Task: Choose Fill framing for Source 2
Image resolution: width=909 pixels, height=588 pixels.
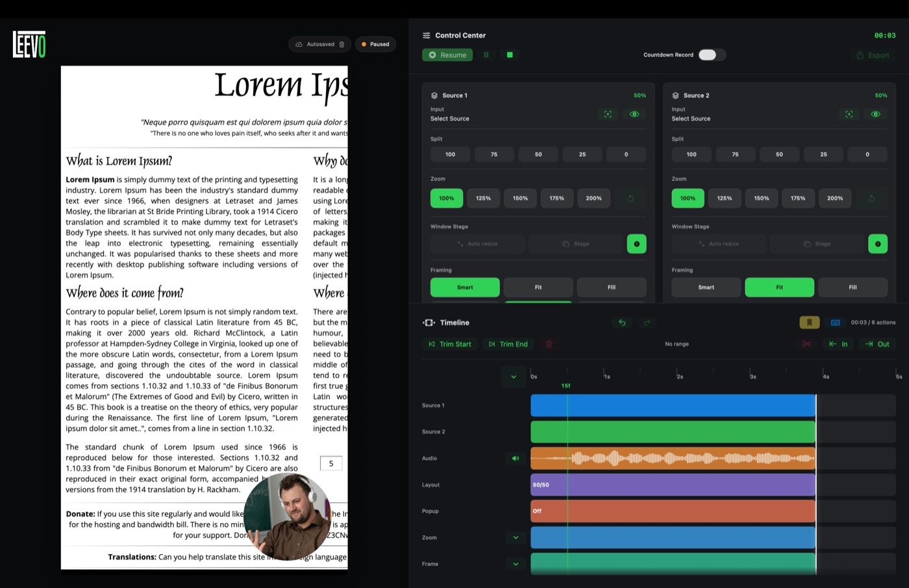Action: 853,288
